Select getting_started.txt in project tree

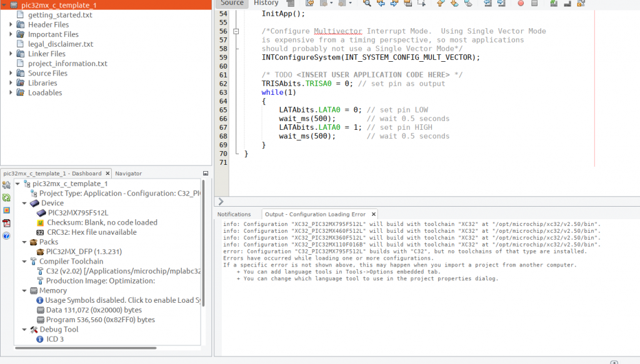point(60,15)
